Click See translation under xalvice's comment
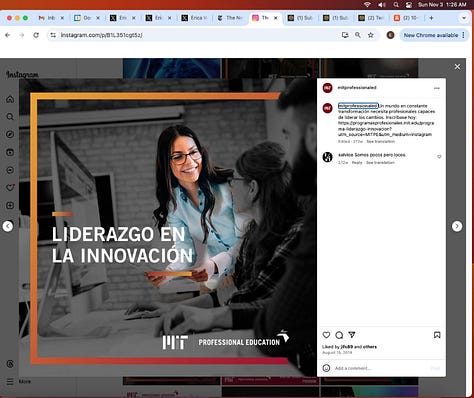 coord(380,163)
